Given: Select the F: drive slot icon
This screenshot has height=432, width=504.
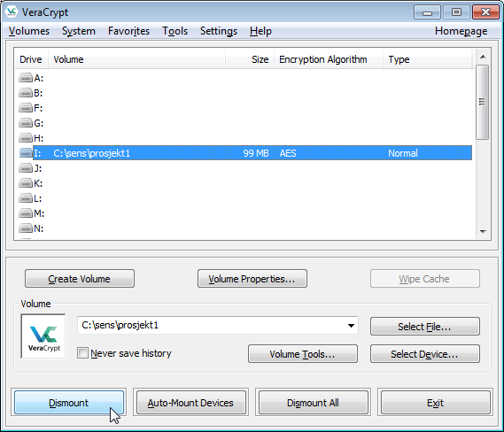Looking at the screenshot, I should [x=26, y=108].
